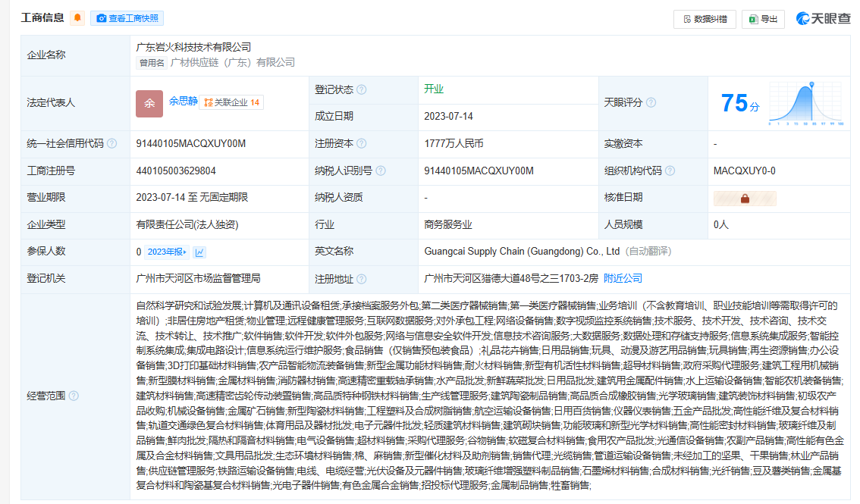
Task: Click the (自动翻译) label
Action: (649, 252)
